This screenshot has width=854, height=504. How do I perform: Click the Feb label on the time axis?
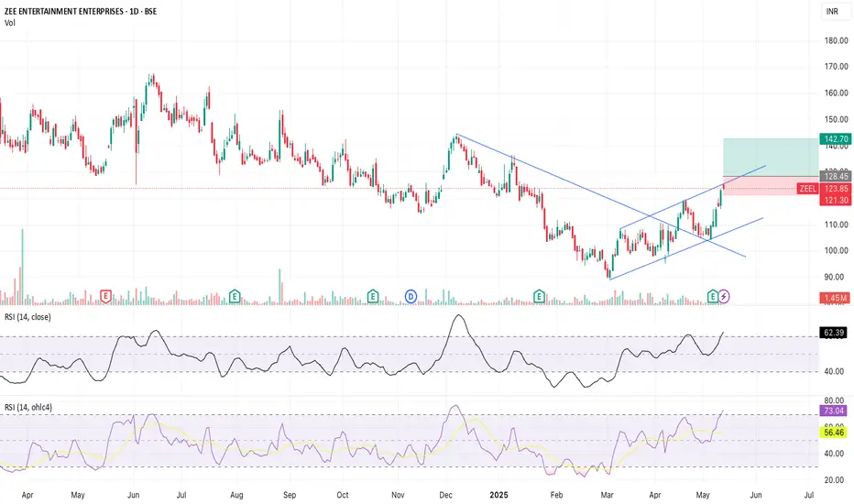click(556, 495)
